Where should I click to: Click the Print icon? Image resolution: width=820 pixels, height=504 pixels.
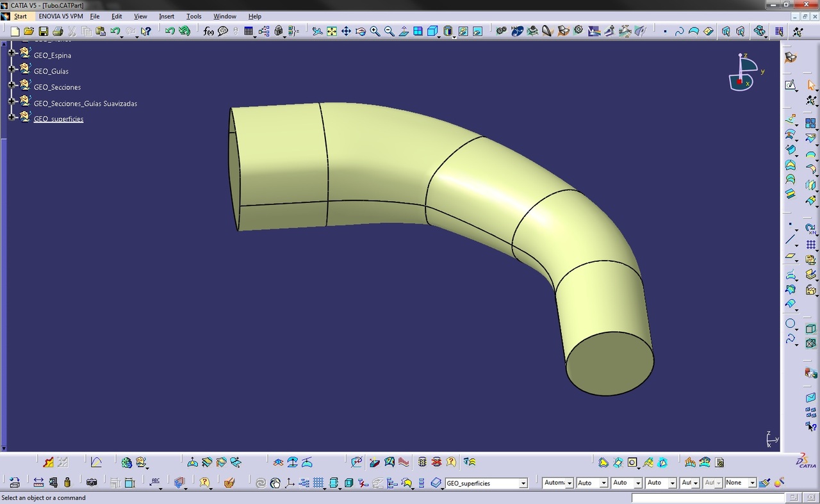[x=58, y=31]
